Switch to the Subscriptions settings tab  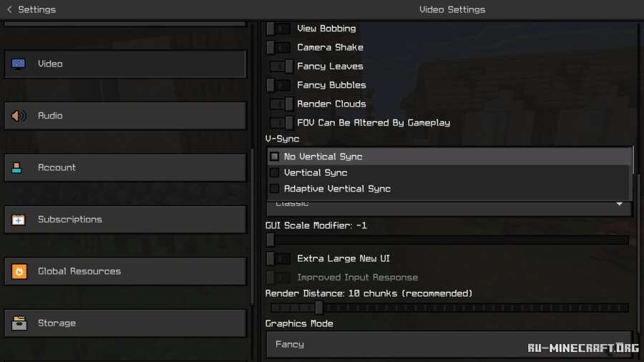click(125, 220)
